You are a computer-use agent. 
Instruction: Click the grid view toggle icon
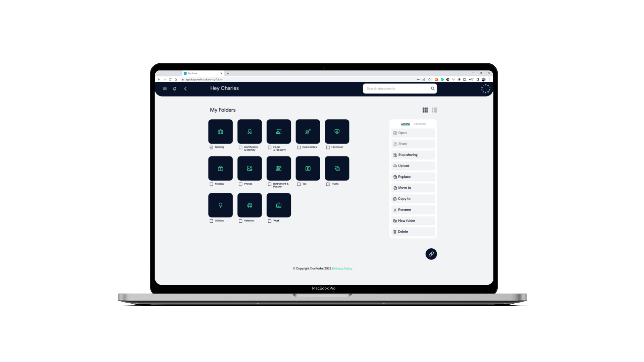tap(425, 110)
